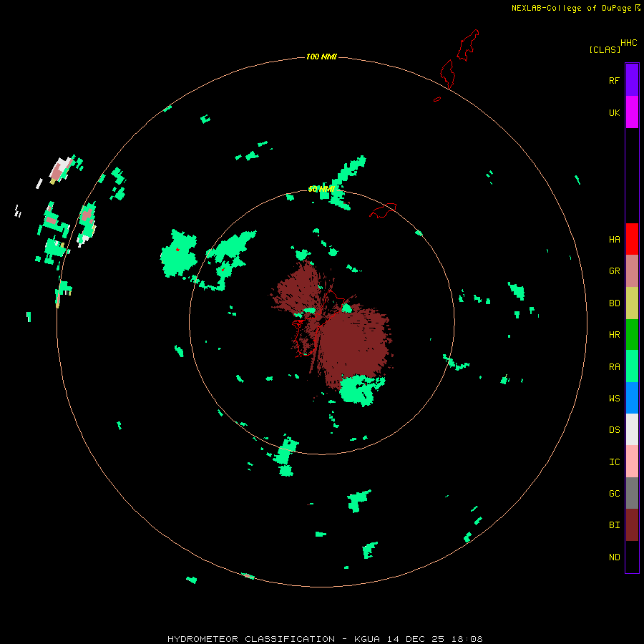Click the GR legend label text
The image size is (644, 644).
click(614, 271)
